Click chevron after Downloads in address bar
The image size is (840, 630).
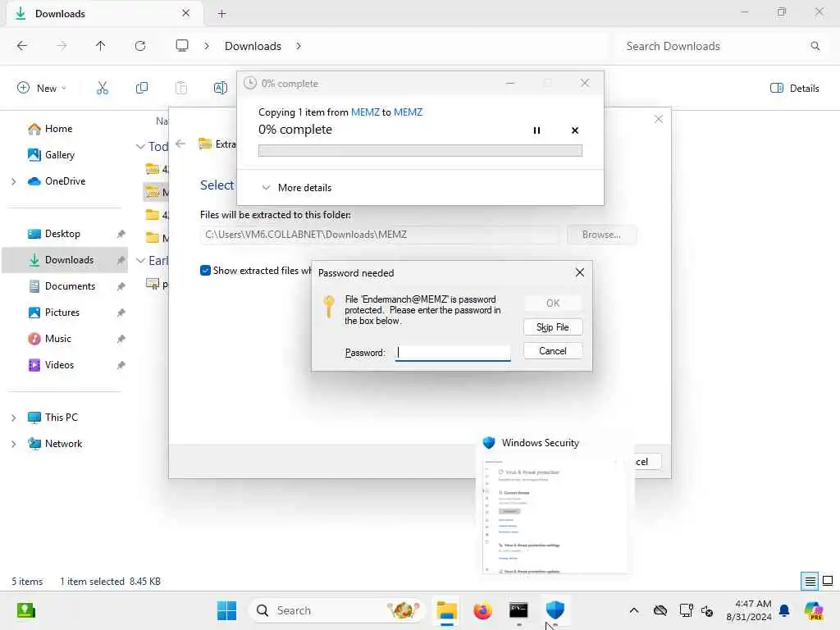tap(299, 46)
